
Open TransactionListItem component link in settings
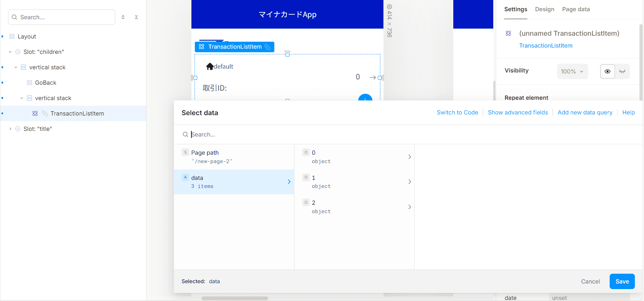coord(545,45)
